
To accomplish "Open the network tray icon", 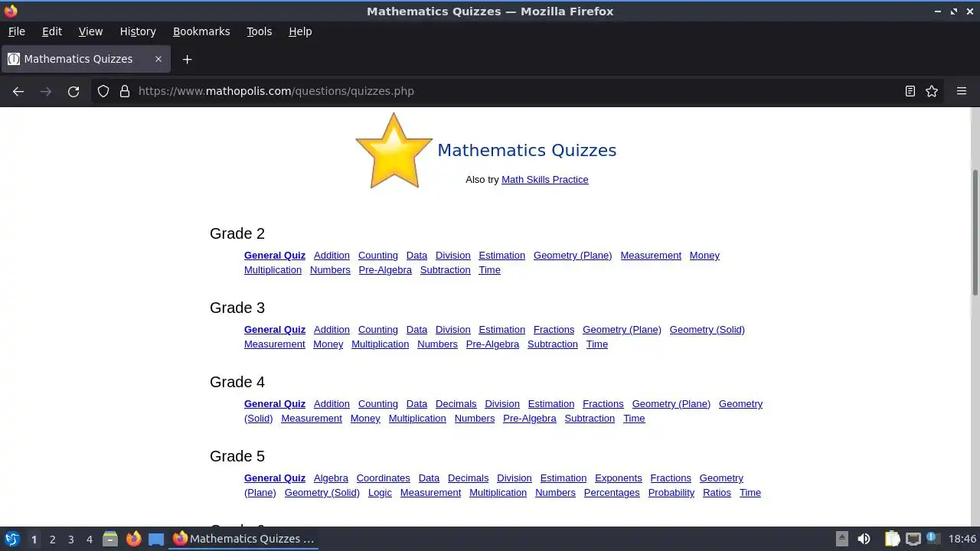I will 913,539.
